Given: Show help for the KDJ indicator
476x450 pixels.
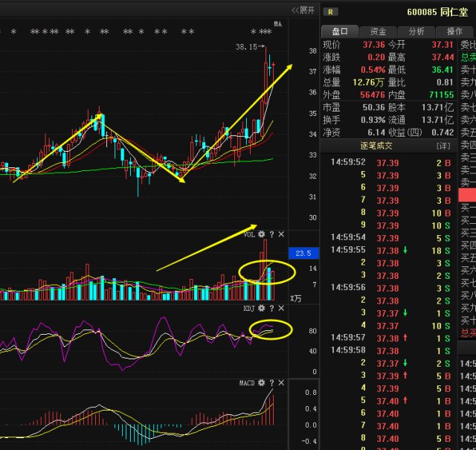Looking at the screenshot, I should pyautogui.click(x=271, y=308).
